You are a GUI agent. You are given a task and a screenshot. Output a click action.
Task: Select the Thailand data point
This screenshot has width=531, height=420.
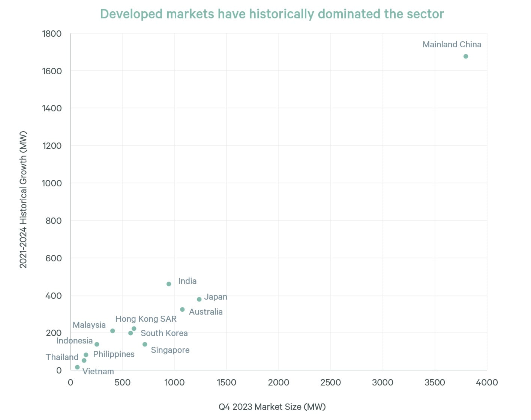coord(84,360)
